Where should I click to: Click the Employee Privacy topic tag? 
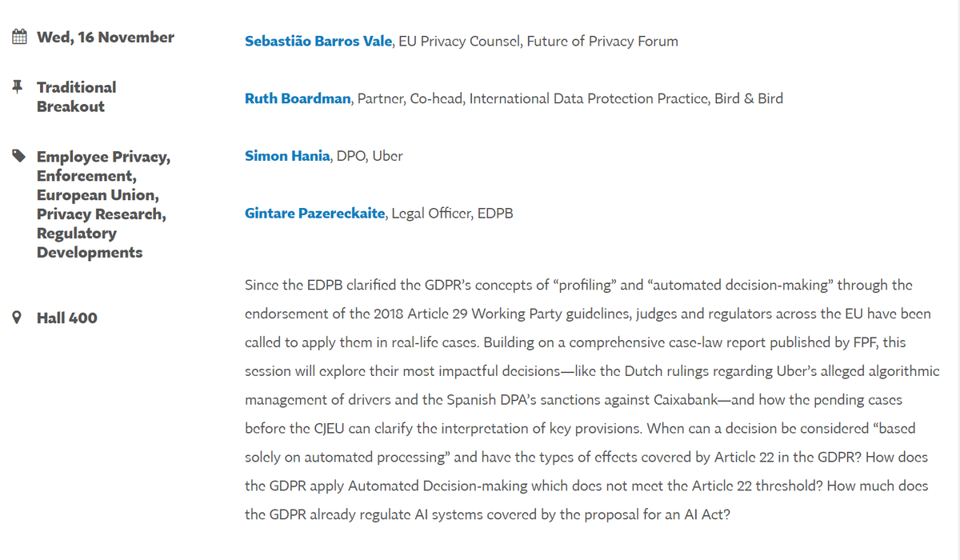point(102,156)
